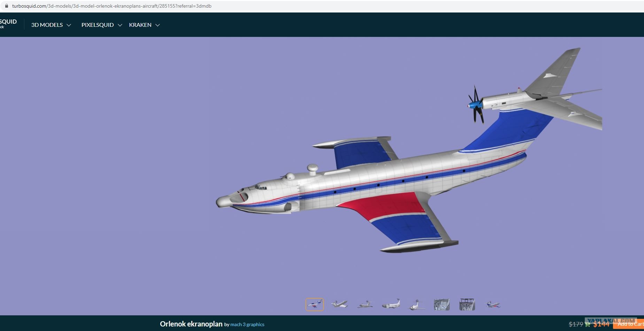Open the second cockpit panel thumbnail
This screenshot has height=331, width=644.
467,305
